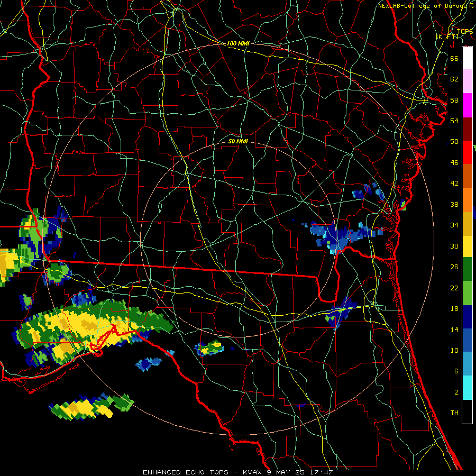Click the "TH" legend label
The image size is (476, 476).
(454, 413)
